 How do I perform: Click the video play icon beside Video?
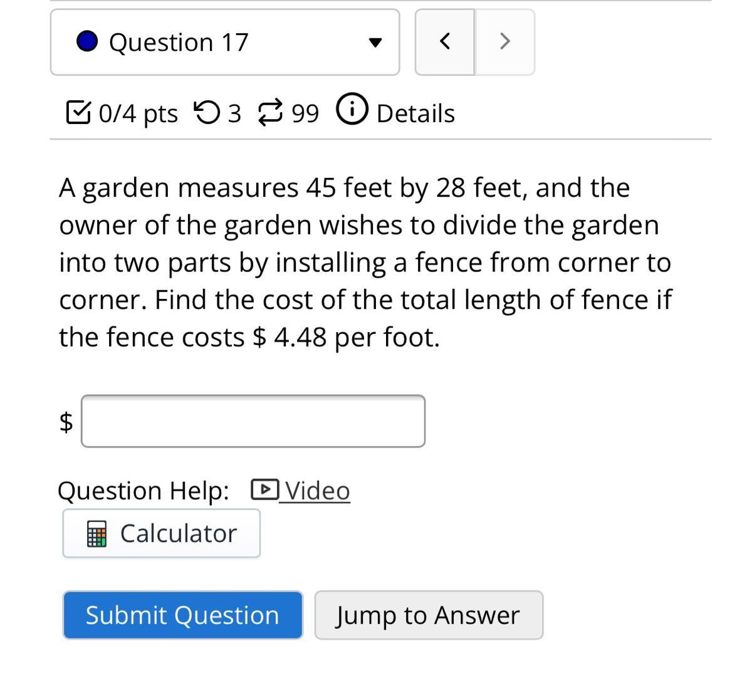click(265, 489)
